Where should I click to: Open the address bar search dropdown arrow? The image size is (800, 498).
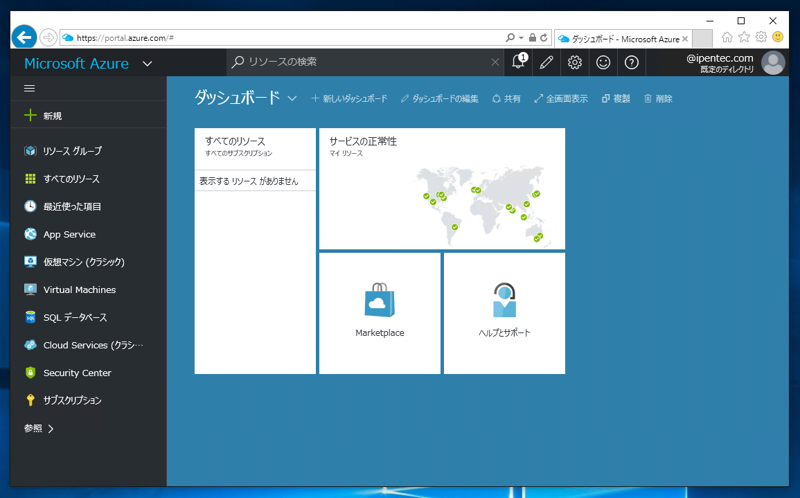click(521, 38)
